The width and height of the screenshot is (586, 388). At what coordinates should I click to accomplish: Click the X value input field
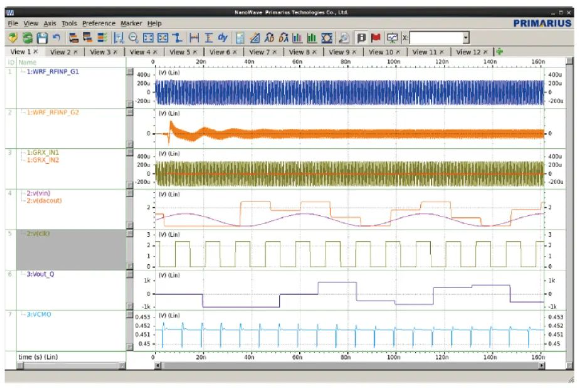pyautogui.click(x=436, y=37)
